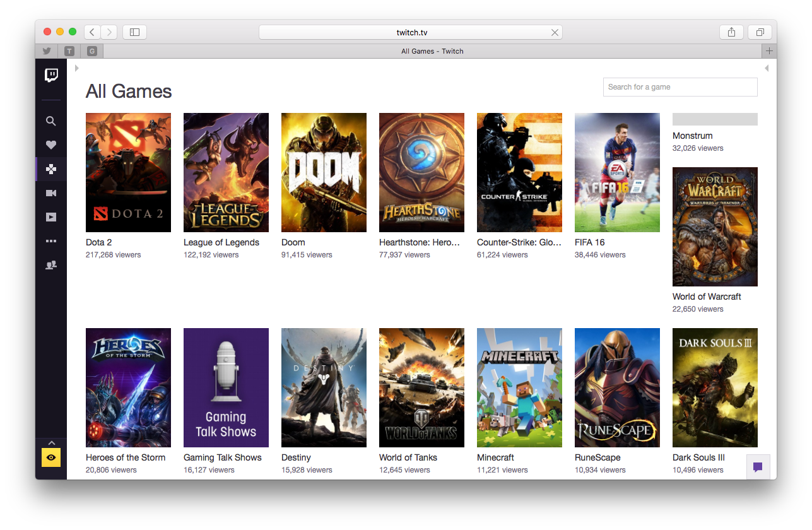812x530 pixels.
Task: Select the All Games - Twitch tab
Action: [x=432, y=51]
